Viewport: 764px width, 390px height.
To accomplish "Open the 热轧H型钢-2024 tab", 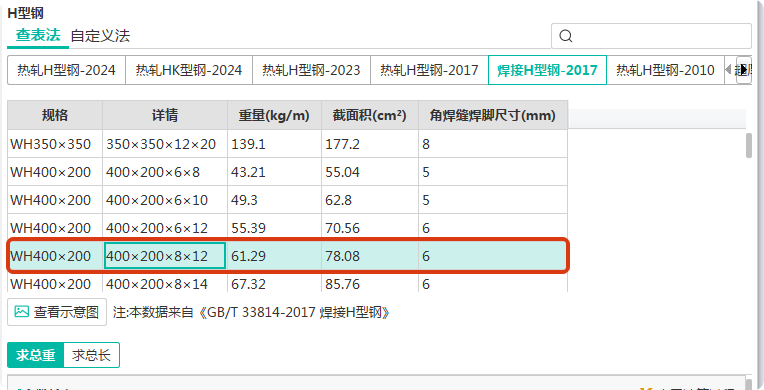I will 66,70.
